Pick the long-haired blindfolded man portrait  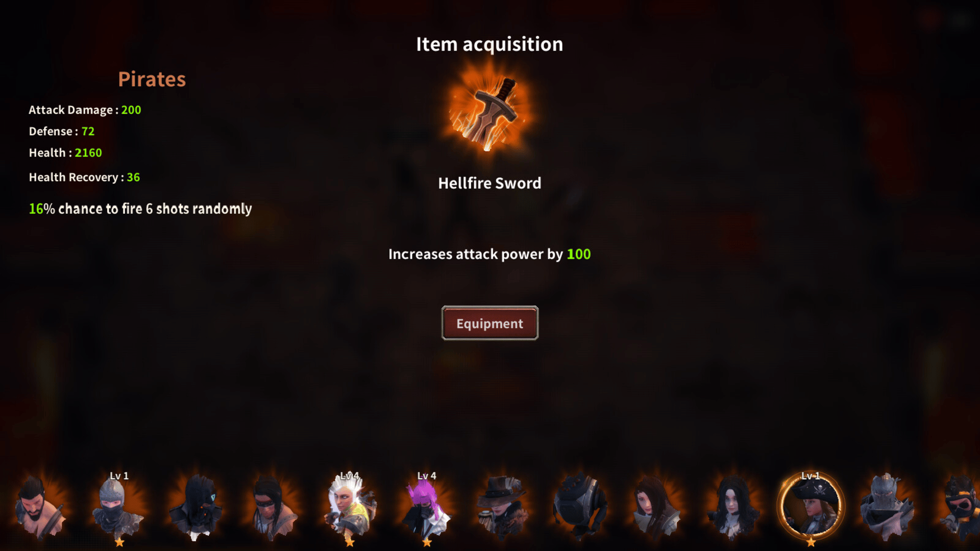tap(273, 508)
